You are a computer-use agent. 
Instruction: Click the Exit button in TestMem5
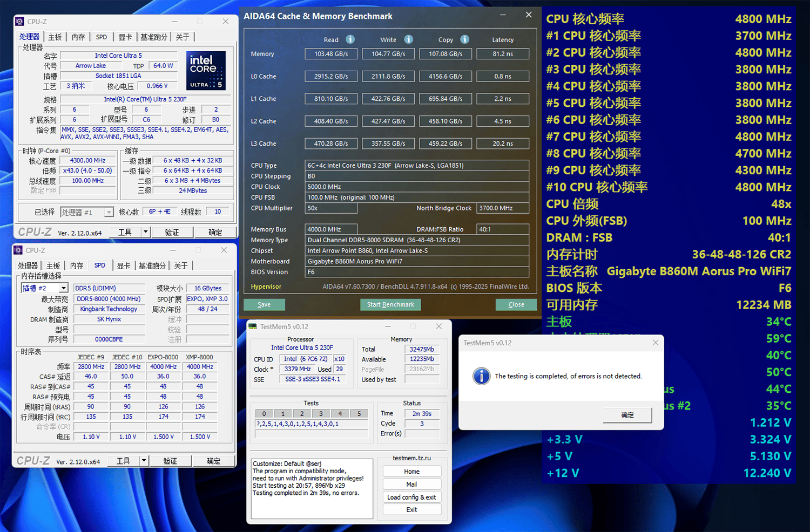point(412,510)
